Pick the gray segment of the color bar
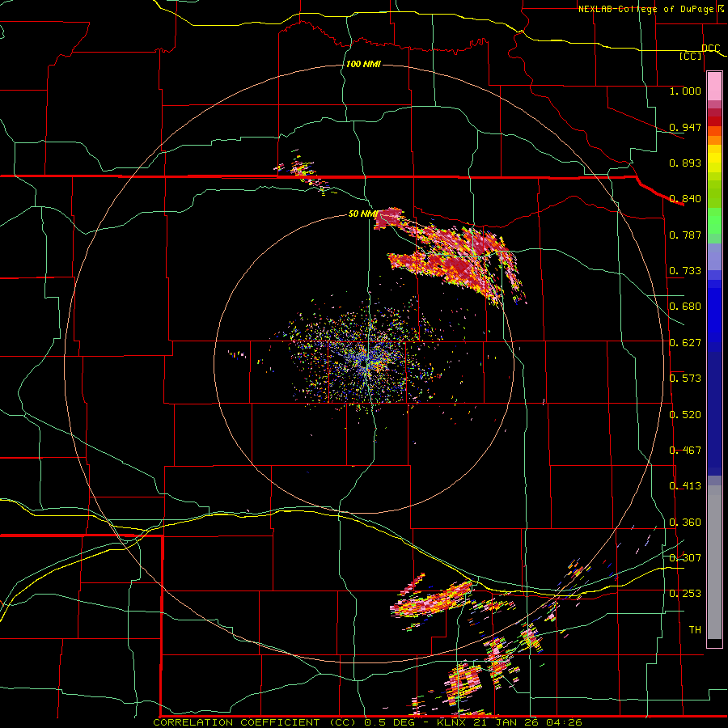Viewport: 728px width, 728px height. coord(714,562)
